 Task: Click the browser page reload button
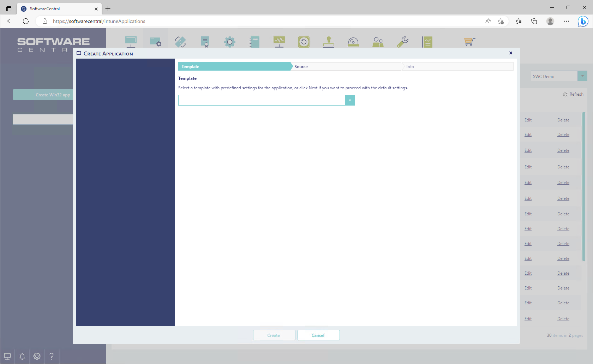pyautogui.click(x=26, y=21)
